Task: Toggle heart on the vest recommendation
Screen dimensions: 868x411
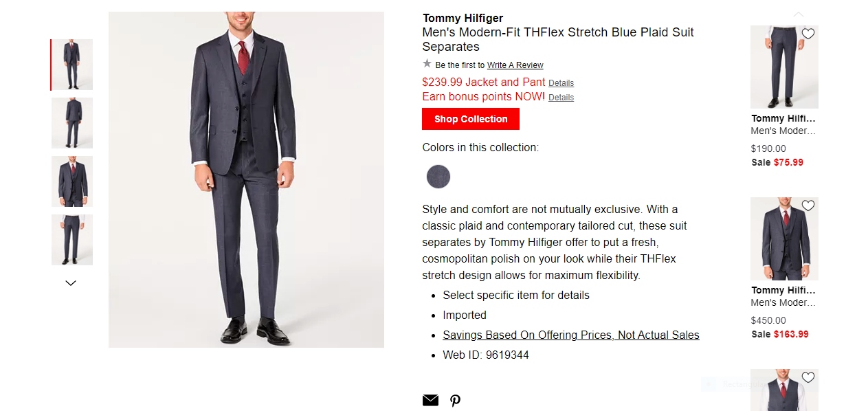Action: click(808, 377)
